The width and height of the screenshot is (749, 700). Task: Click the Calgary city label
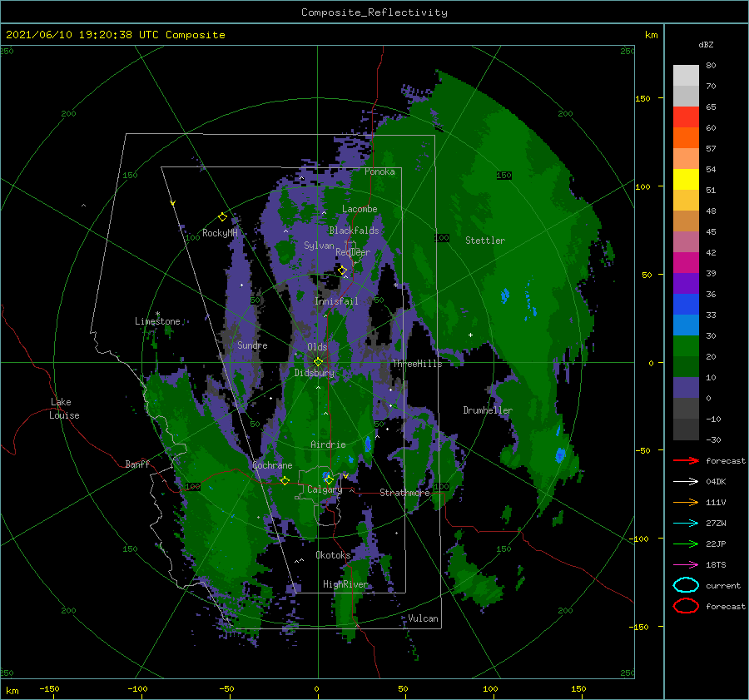click(x=325, y=489)
